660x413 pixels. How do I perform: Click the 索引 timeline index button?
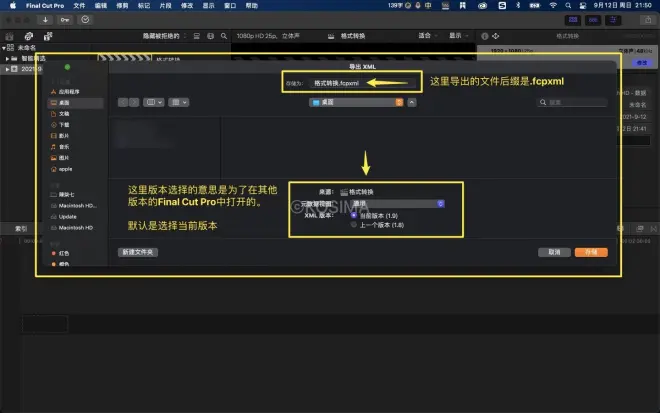21,229
